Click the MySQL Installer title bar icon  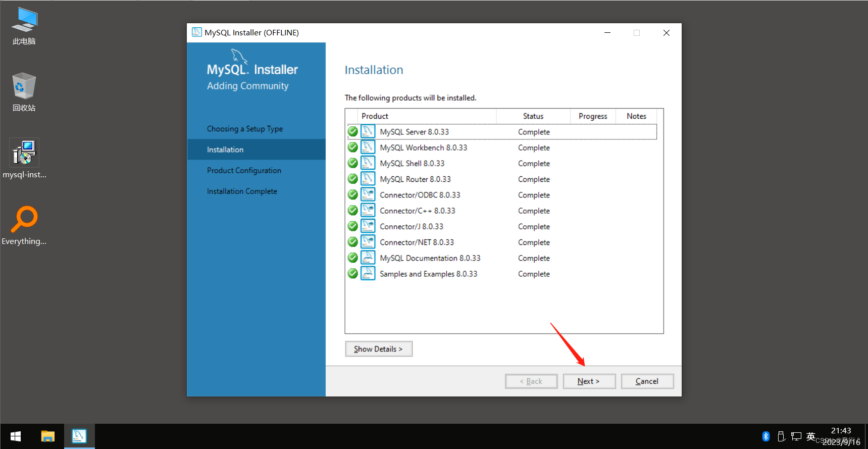[197, 32]
